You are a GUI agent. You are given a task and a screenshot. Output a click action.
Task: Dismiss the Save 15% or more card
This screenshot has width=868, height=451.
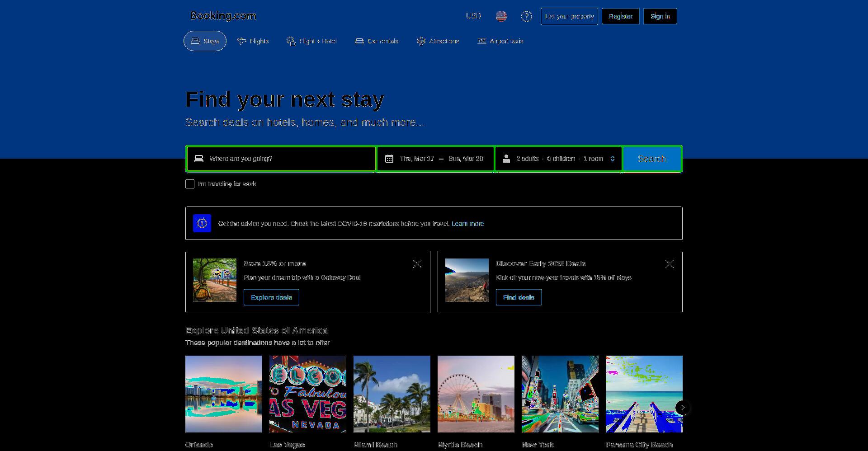point(417,264)
